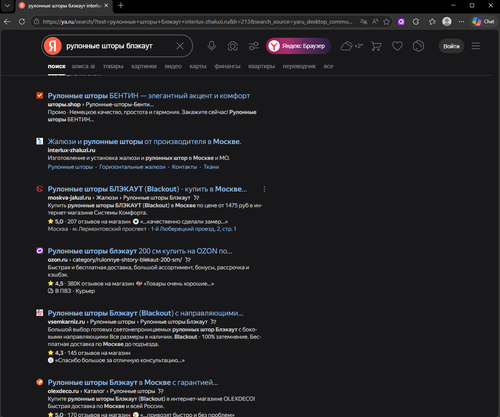Open Блэкаут с направляющими vsemkarniz result
This screenshot has width=500, height=417.
(145, 313)
